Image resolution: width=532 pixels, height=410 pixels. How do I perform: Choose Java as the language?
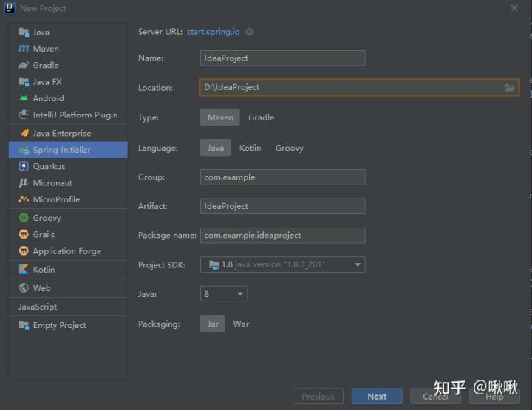point(216,148)
